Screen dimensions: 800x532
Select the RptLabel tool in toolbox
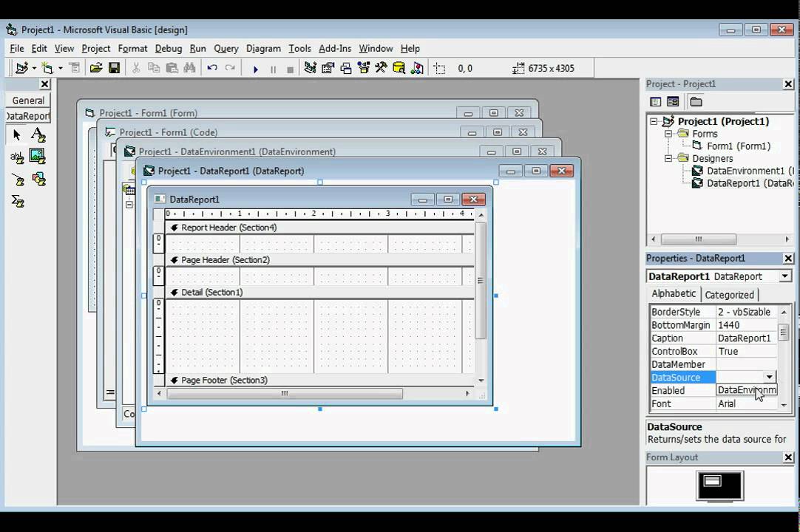(38, 134)
